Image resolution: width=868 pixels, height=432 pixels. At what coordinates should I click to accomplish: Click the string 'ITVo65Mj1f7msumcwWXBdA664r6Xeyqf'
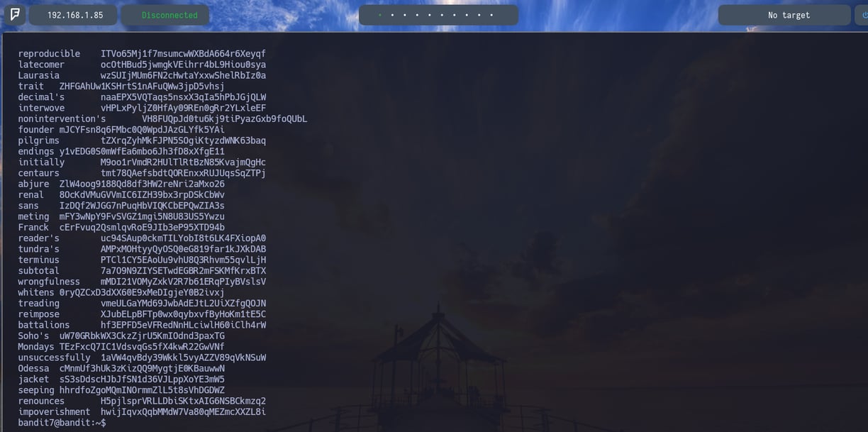(183, 54)
